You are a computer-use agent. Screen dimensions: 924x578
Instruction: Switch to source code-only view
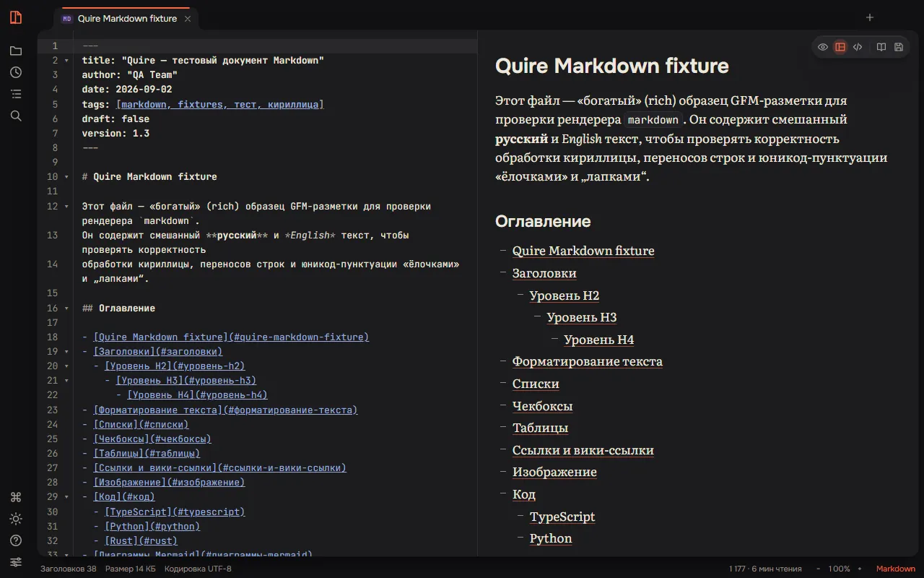pyautogui.click(x=858, y=47)
